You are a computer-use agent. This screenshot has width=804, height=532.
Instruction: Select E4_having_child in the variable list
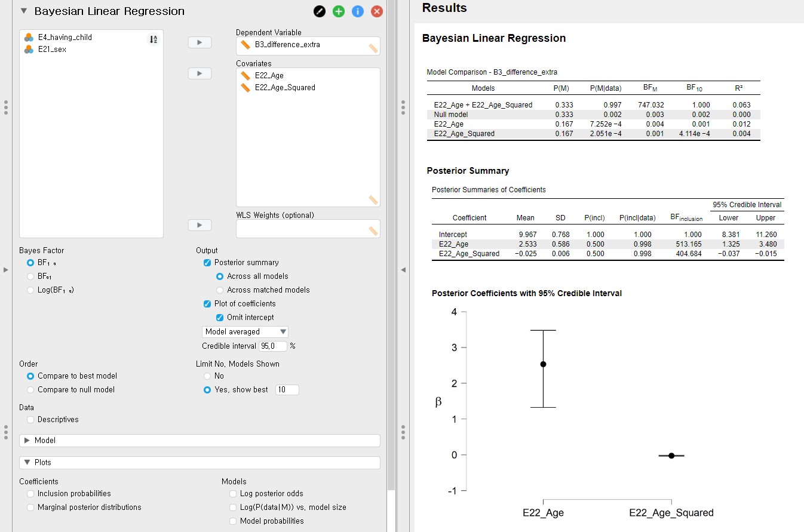pyautogui.click(x=65, y=37)
